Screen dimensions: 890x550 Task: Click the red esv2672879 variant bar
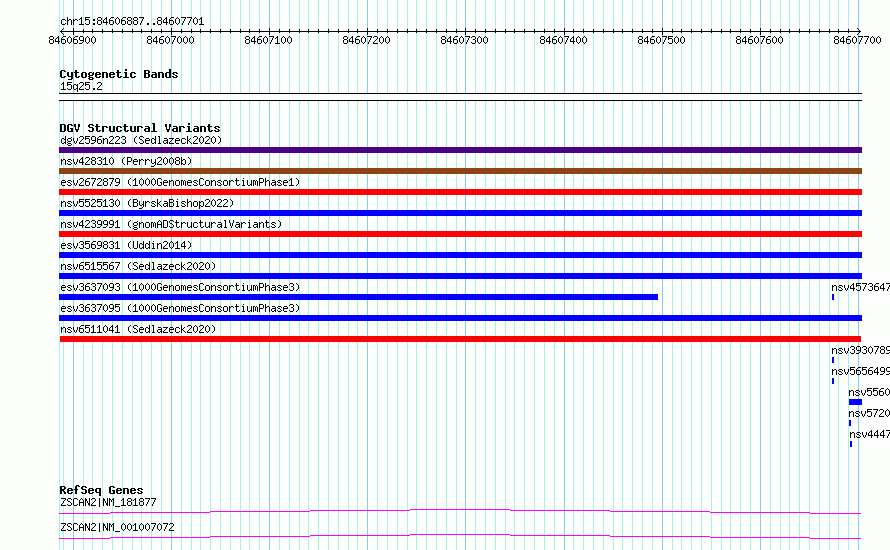pos(460,192)
